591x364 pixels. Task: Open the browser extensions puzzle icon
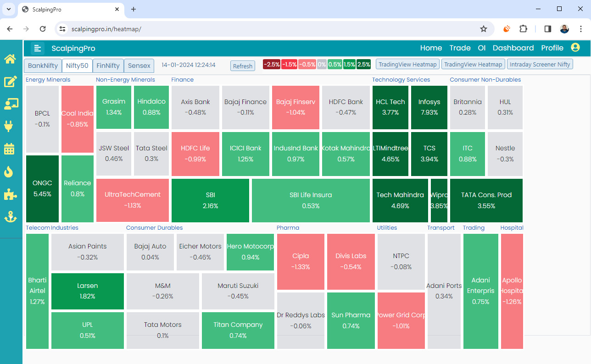point(523,29)
